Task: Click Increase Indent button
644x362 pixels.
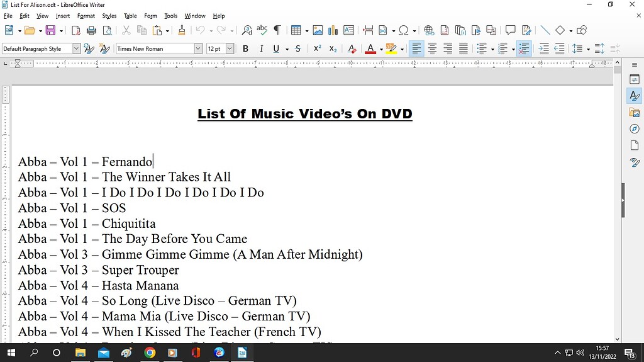Action: (x=543, y=48)
